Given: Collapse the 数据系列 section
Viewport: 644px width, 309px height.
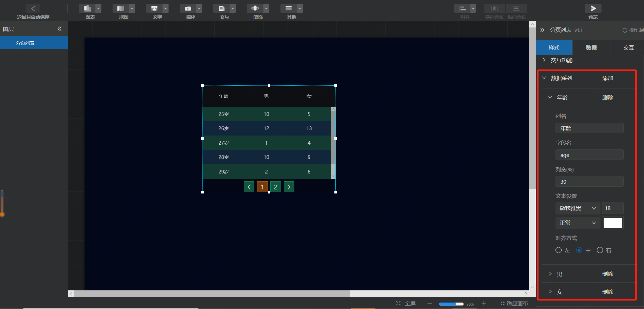Looking at the screenshot, I should coord(544,78).
